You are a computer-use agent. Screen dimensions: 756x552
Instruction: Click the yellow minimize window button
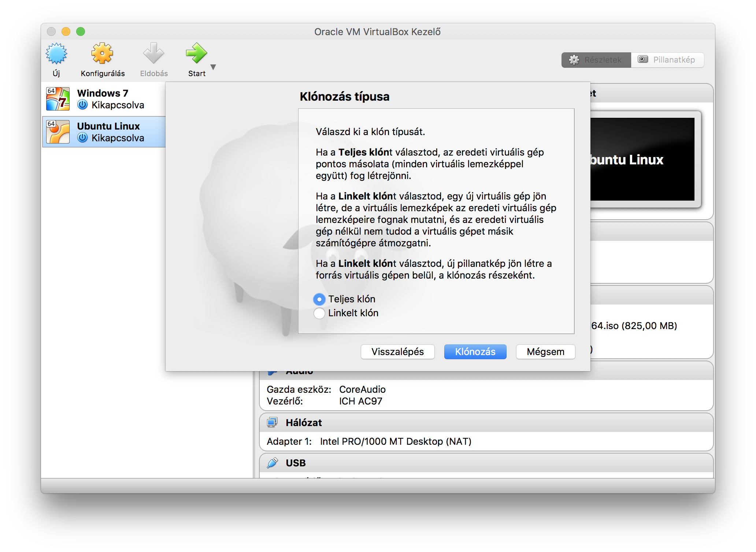(66, 31)
